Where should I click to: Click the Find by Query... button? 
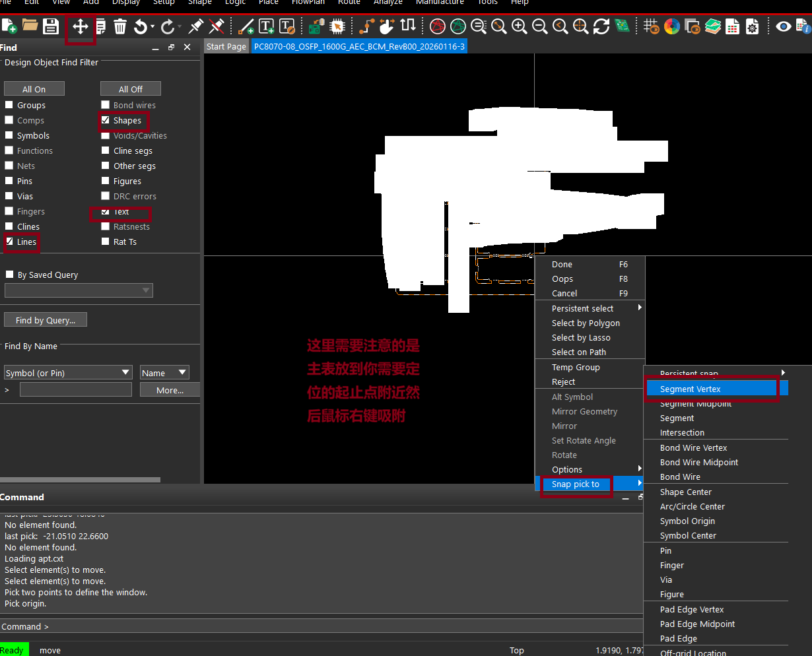point(46,320)
